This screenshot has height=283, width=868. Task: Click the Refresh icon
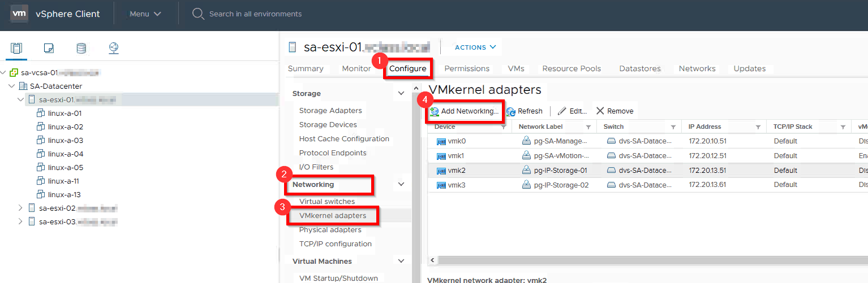[511, 112]
